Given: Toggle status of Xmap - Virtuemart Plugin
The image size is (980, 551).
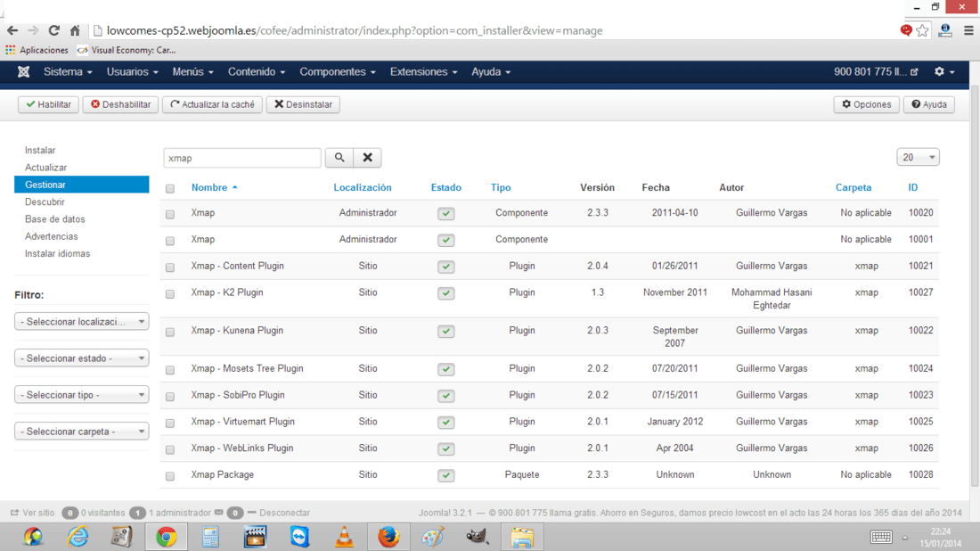Looking at the screenshot, I should tap(445, 422).
